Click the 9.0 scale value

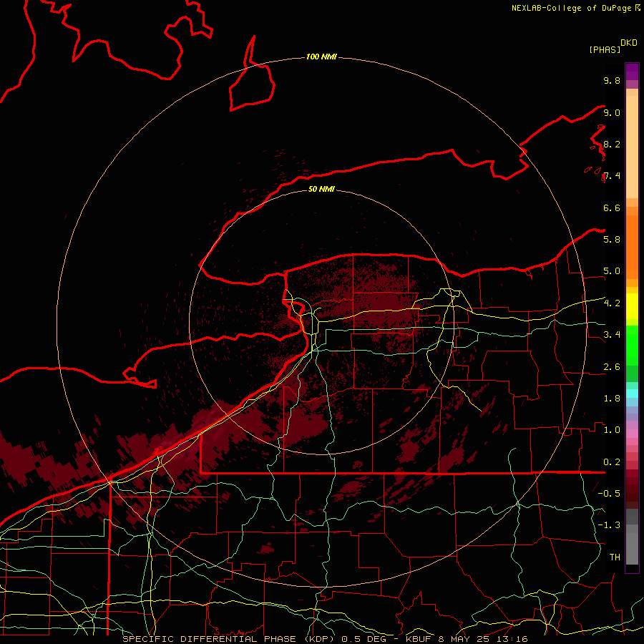(612, 112)
